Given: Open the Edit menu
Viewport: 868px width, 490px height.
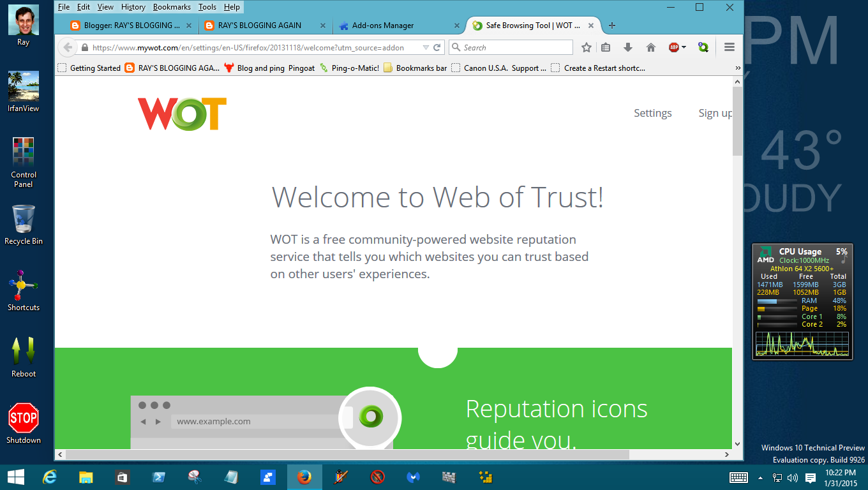Looking at the screenshot, I should point(84,7).
